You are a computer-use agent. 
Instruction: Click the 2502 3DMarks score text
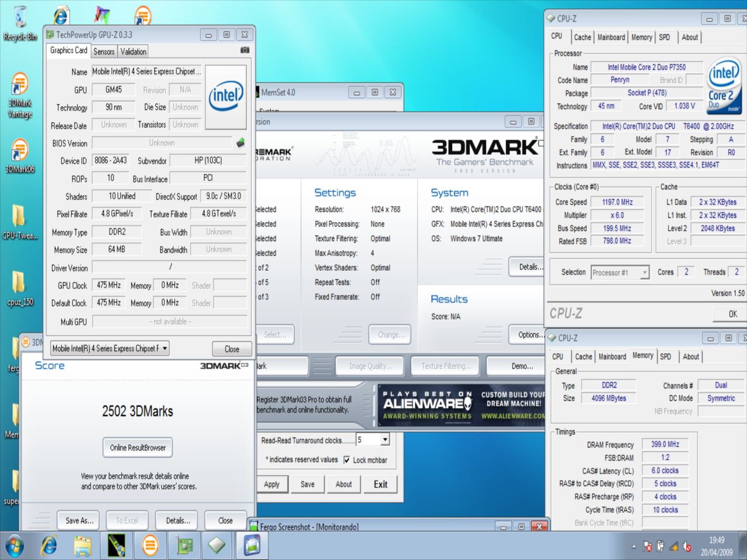click(x=138, y=411)
